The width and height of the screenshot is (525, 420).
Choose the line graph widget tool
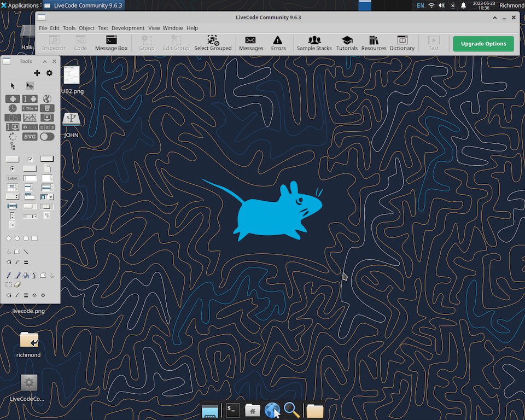(30, 118)
